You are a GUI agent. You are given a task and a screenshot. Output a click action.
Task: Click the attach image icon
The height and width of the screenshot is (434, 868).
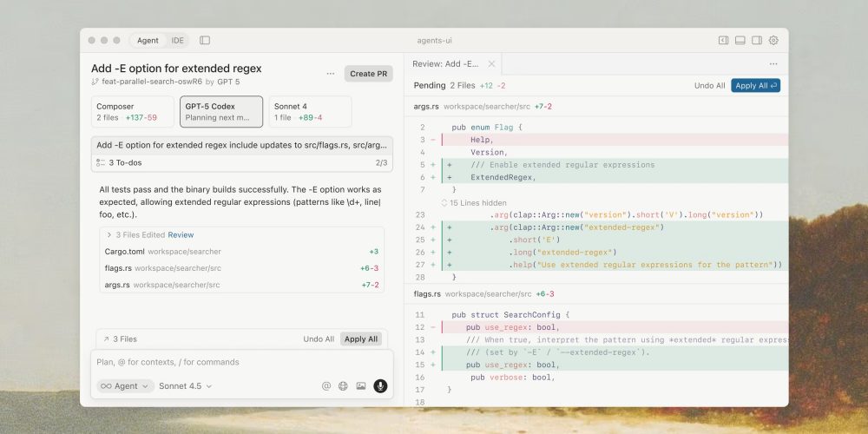coord(361,386)
